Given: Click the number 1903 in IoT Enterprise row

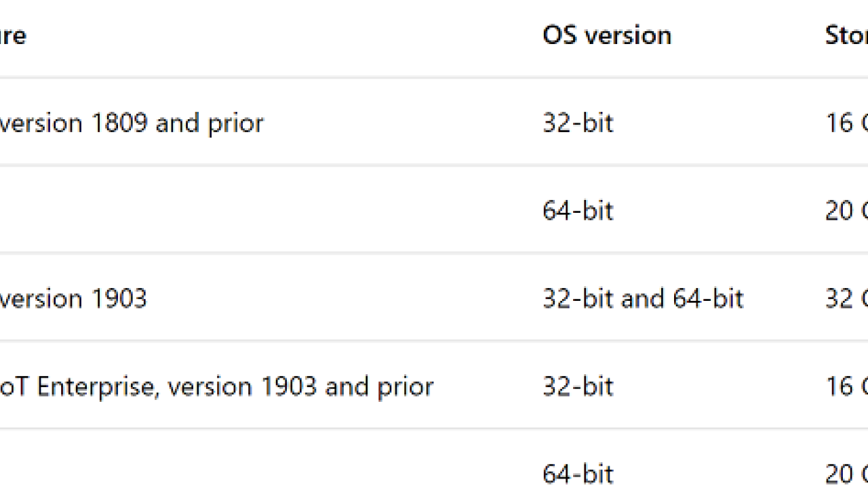Looking at the screenshot, I should [289, 386].
